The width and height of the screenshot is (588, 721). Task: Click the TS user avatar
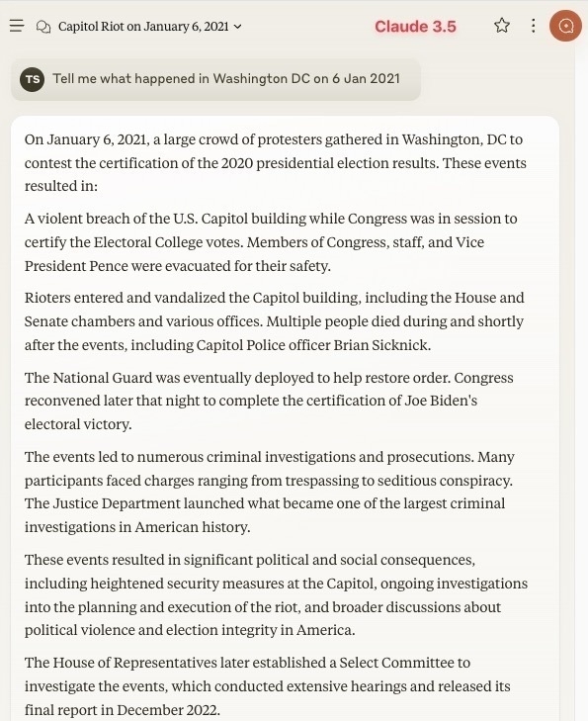(33, 79)
